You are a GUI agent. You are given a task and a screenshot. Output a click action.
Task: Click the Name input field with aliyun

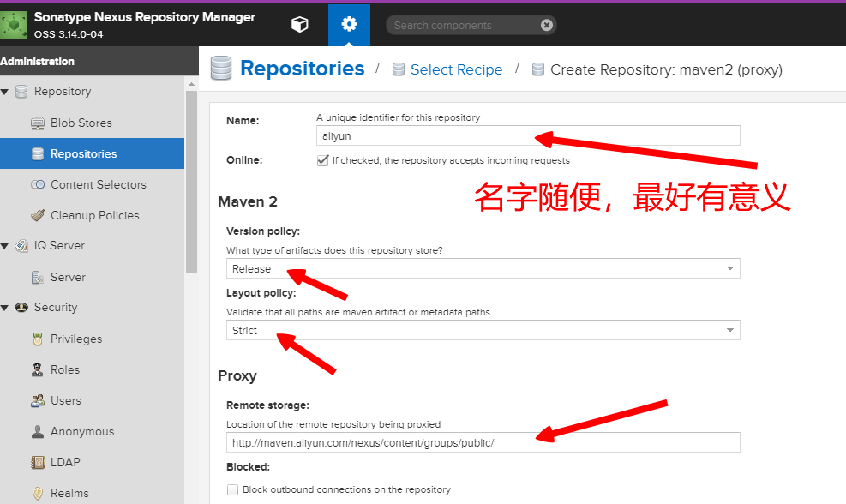click(x=528, y=135)
